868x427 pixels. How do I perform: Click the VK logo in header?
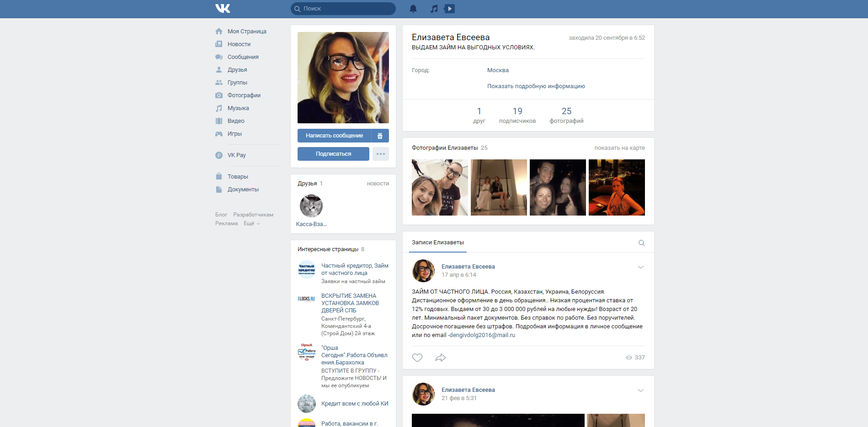pyautogui.click(x=223, y=9)
